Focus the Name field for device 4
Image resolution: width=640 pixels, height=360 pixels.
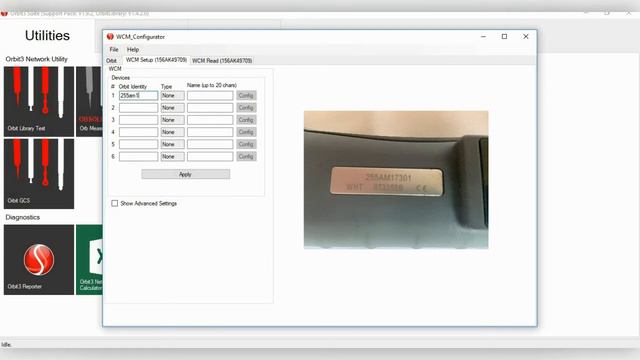click(210, 132)
